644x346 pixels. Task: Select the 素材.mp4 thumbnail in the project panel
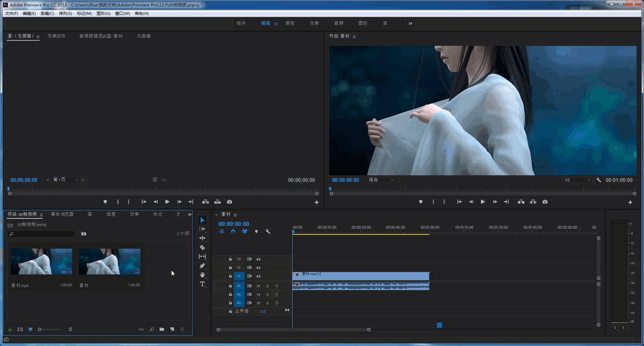tap(41, 262)
